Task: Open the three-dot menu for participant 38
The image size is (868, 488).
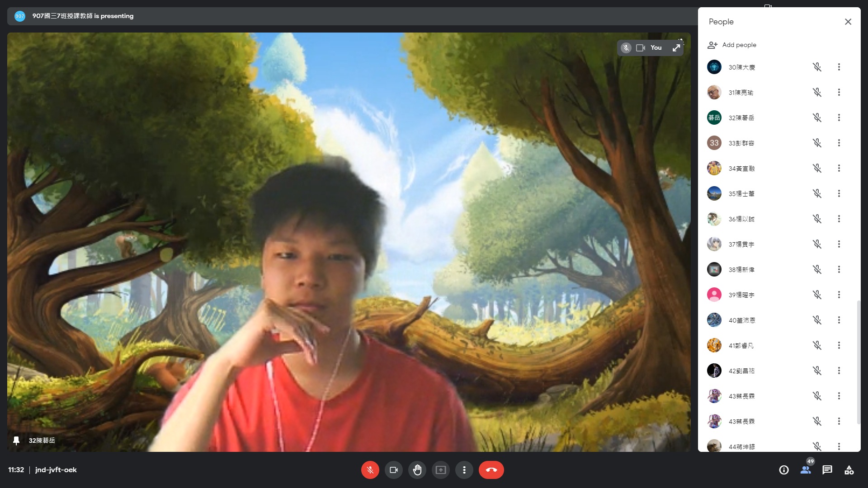Action: [839, 269]
